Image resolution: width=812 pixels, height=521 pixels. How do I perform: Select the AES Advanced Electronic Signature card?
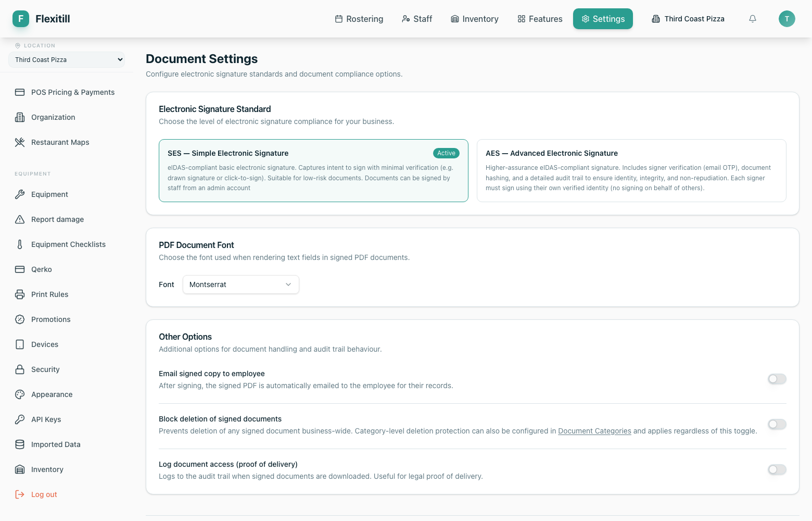(x=631, y=170)
